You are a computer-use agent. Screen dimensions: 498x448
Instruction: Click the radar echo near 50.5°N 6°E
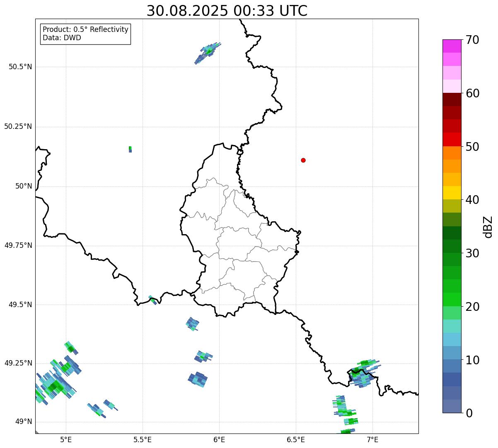click(208, 53)
